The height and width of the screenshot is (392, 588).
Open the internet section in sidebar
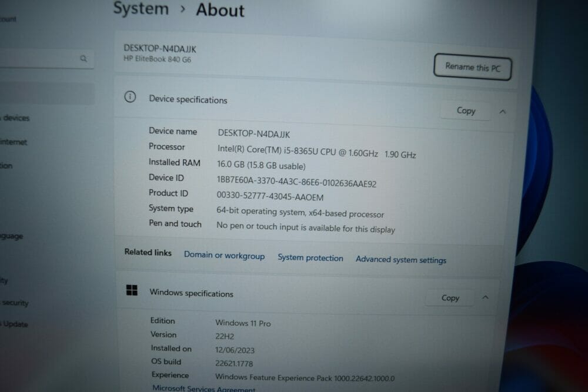click(14, 142)
